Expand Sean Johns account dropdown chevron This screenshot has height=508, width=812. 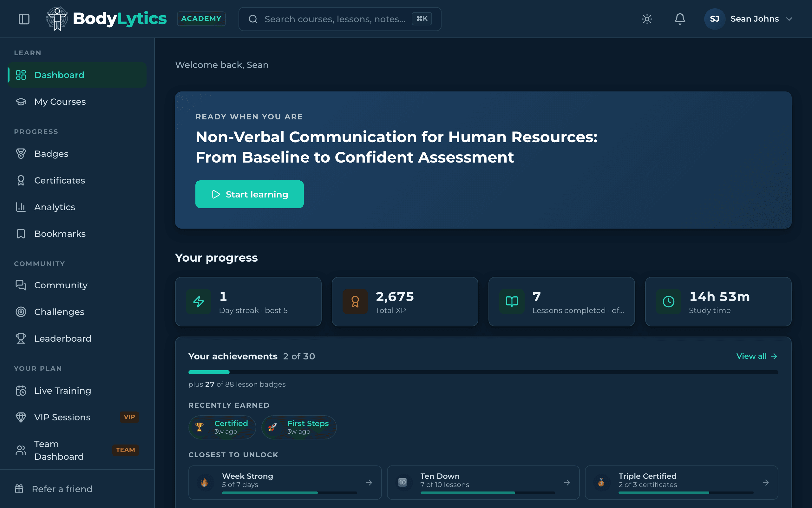pyautogui.click(x=789, y=19)
